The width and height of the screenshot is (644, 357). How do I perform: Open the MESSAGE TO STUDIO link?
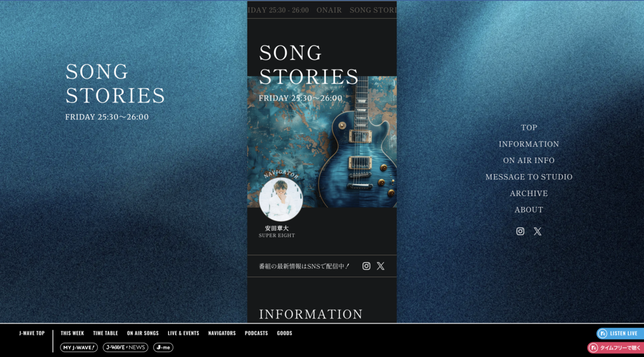click(529, 177)
